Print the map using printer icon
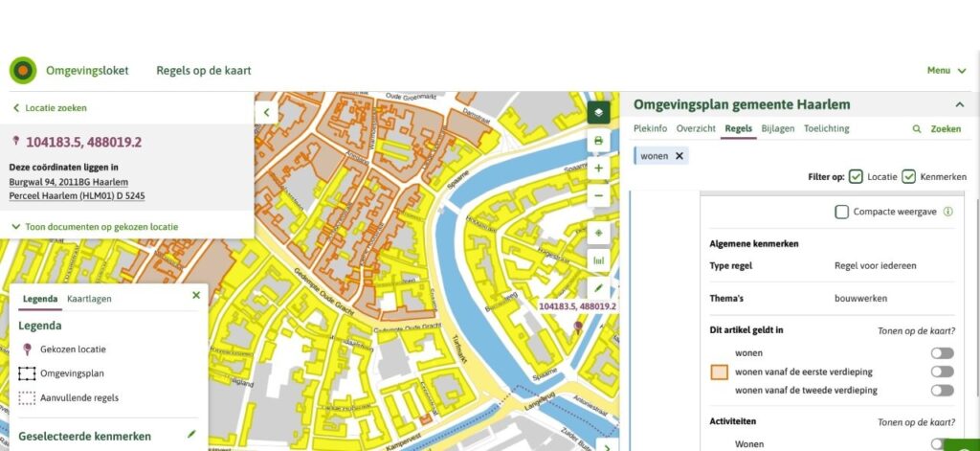 598,141
